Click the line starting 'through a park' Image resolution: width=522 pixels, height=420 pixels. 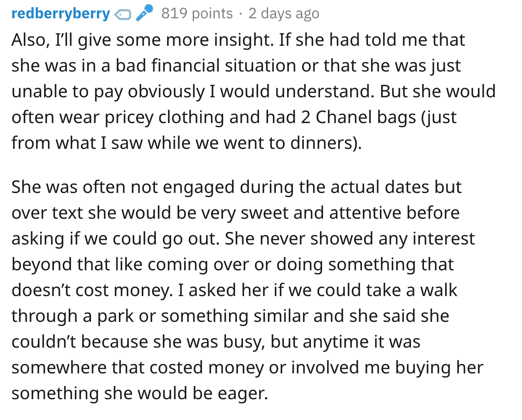[x=230, y=316]
